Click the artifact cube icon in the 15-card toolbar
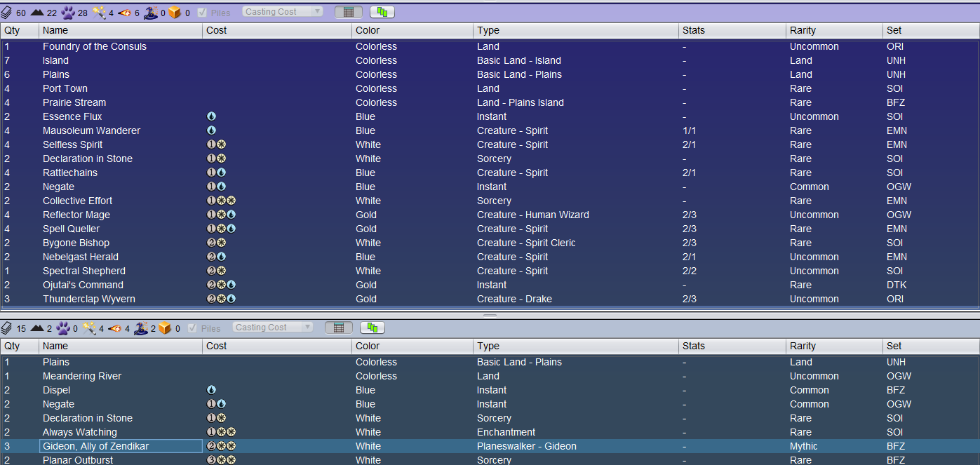The width and height of the screenshot is (980, 465). click(x=165, y=328)
